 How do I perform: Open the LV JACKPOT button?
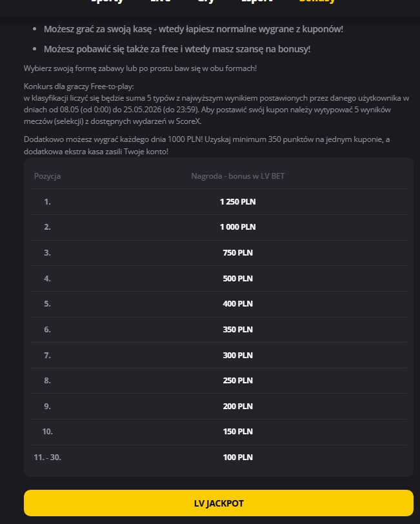pyautogui.click(x=219, y=503)
